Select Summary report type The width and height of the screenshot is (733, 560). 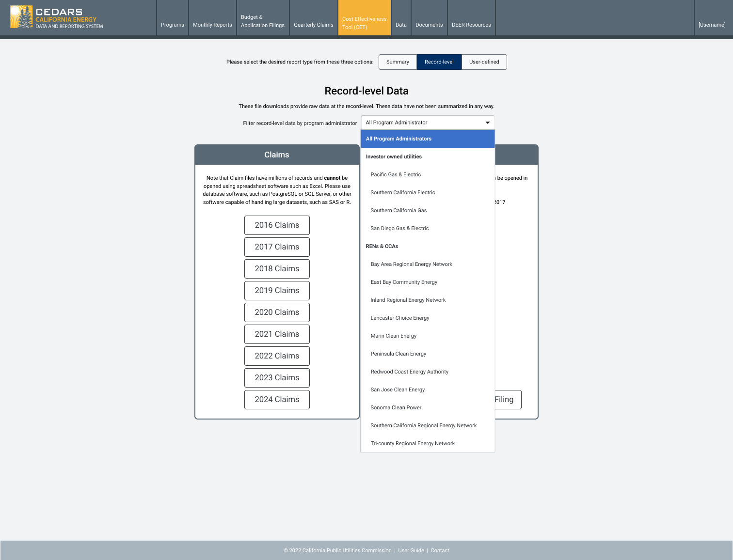click(x=398, y=62)
